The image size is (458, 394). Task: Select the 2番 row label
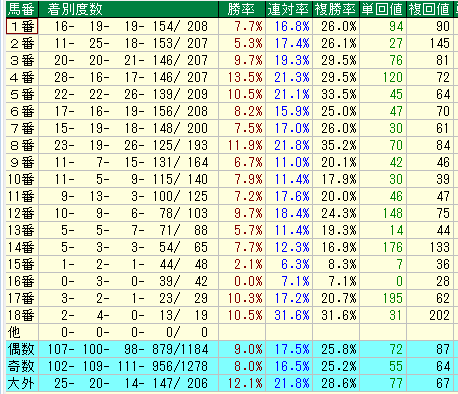(x=22, y=43)
